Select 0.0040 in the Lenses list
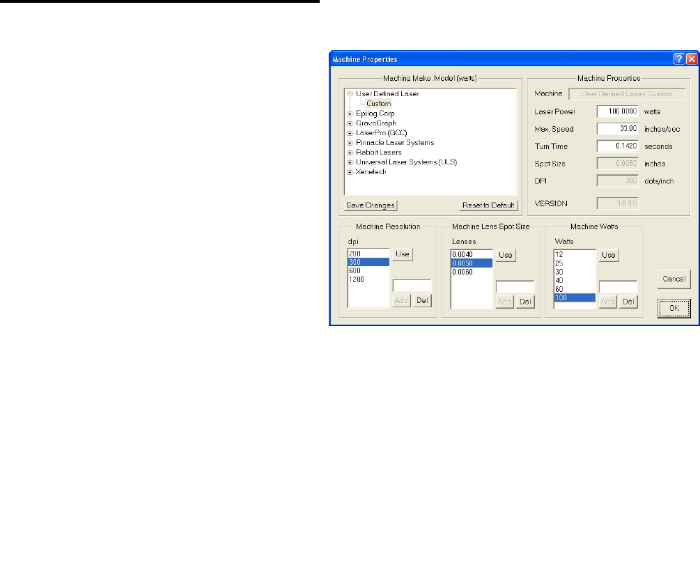This screenshot has height=588, width=700. [472, 254]
